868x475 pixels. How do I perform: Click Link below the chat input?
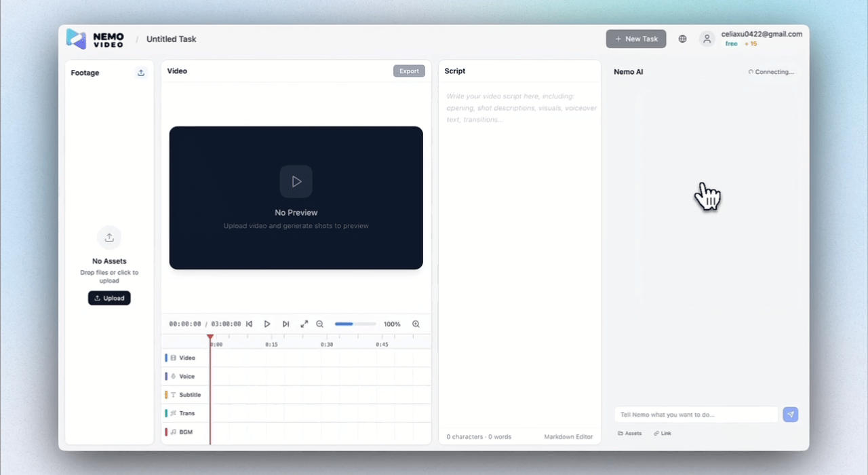click(663, 433)
